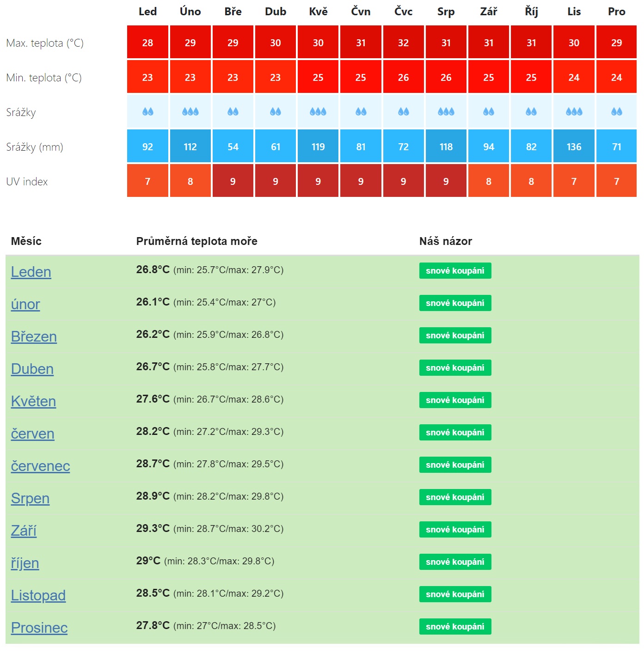Click 'snové koupání' badge in Duben row

point(455,368)
